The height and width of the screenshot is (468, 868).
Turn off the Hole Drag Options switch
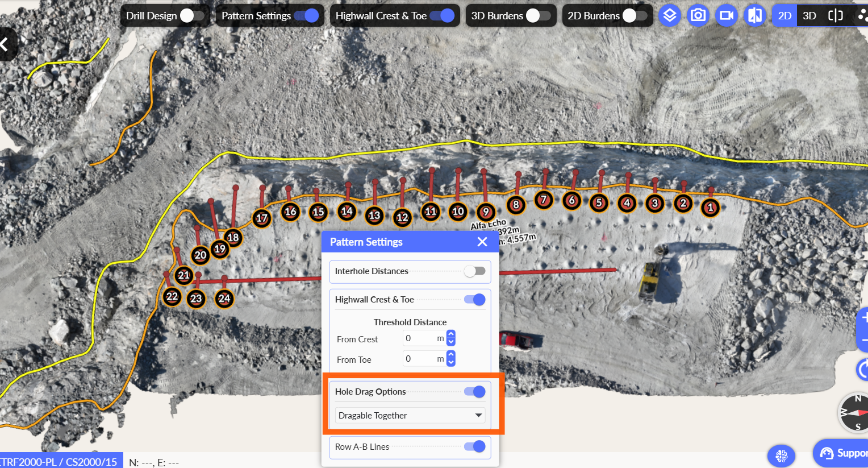(474, 392)
